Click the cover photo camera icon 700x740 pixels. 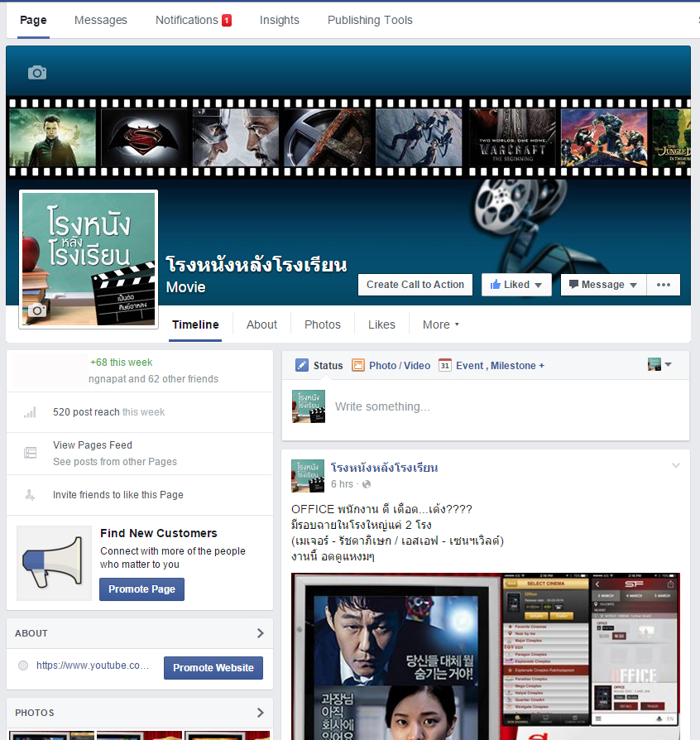click(37, 73)
